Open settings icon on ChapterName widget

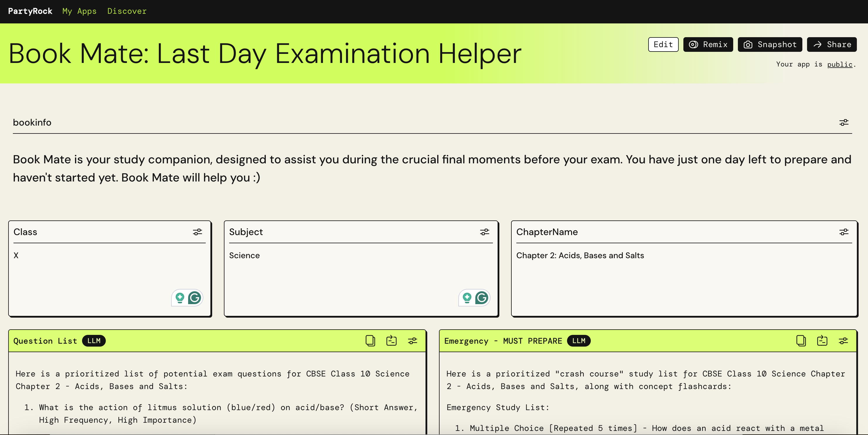pos(843,232)
